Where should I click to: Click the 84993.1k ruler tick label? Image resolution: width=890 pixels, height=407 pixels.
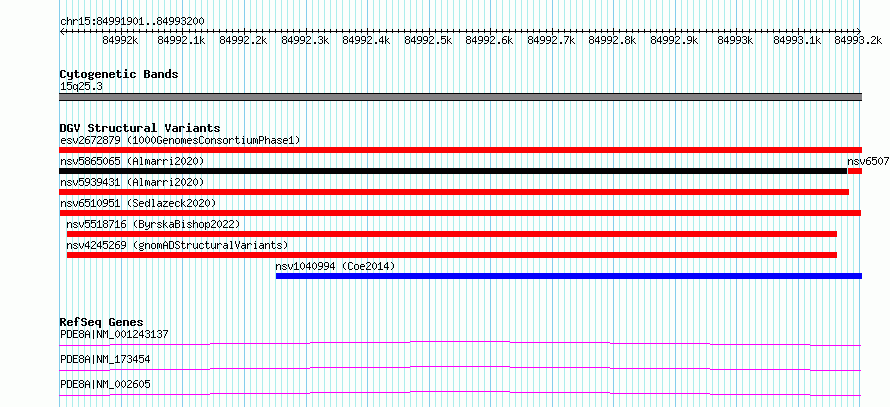pyautogui.click(x=797, y=40)
